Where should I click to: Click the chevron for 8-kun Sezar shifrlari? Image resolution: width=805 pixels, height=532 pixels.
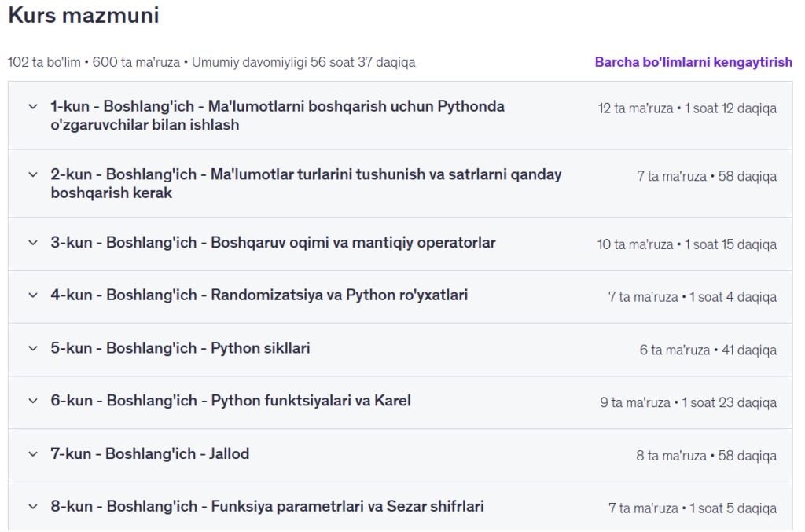tap(32, 507)
